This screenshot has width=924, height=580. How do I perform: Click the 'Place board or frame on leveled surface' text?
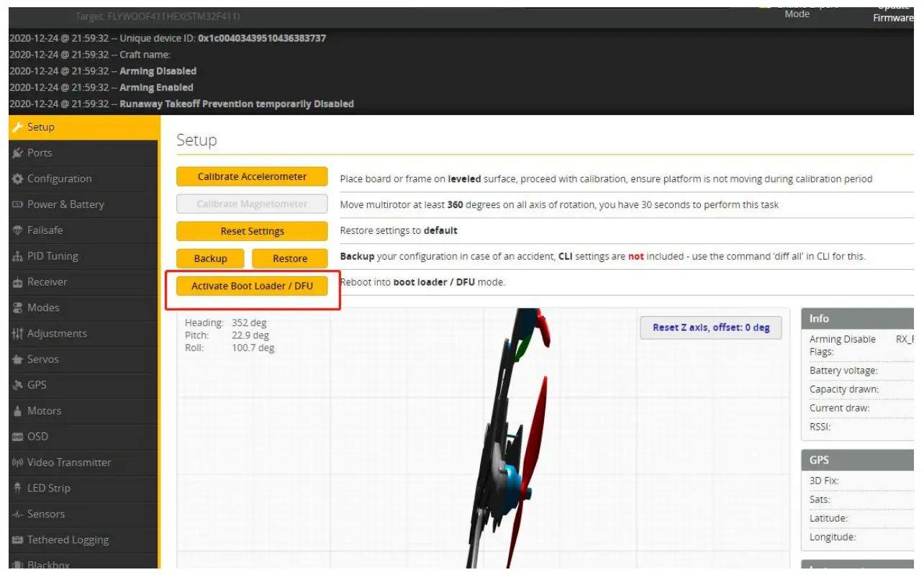tap(606, 179)
